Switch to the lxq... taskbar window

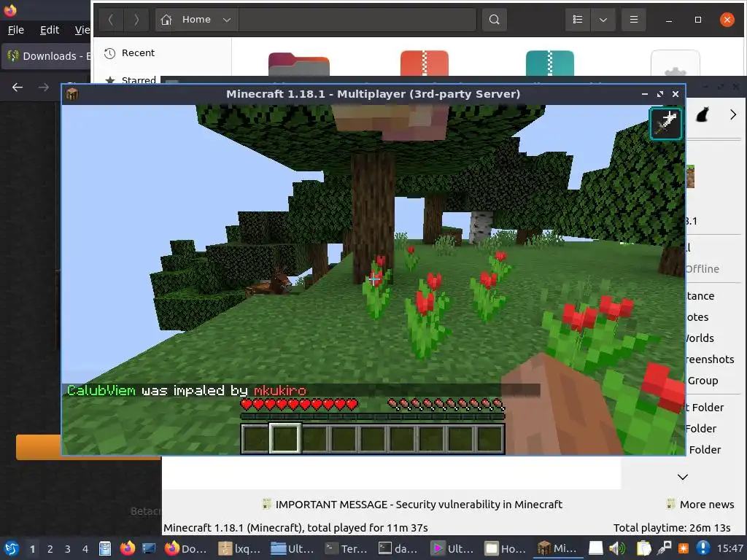pyautogui.click(x=239, y=548)
